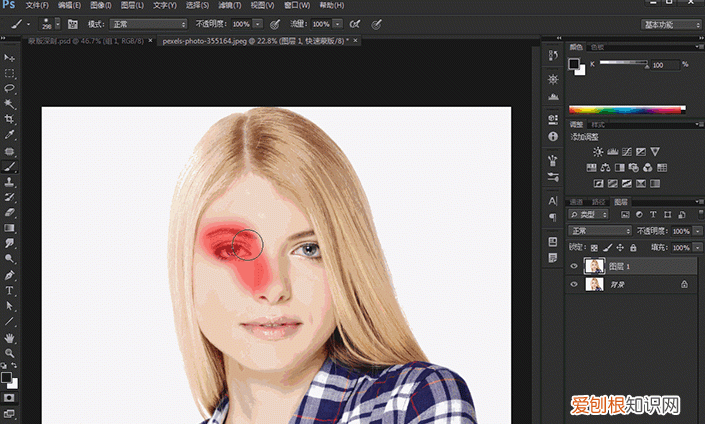Select the Lasso tool
Viewport: 705px width, 424px height.
click(9, 88)
